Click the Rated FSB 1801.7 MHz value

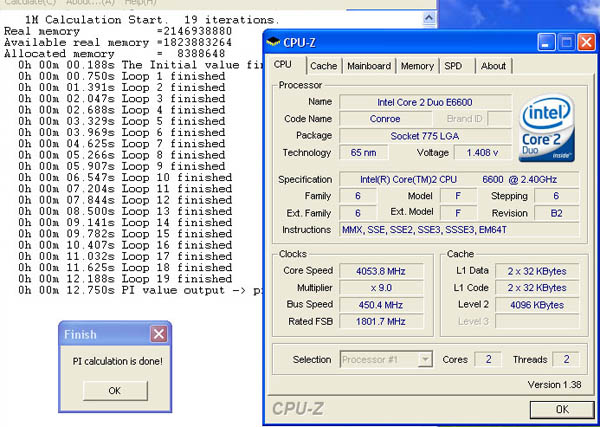pyautogui.click(x=381, y=321)
